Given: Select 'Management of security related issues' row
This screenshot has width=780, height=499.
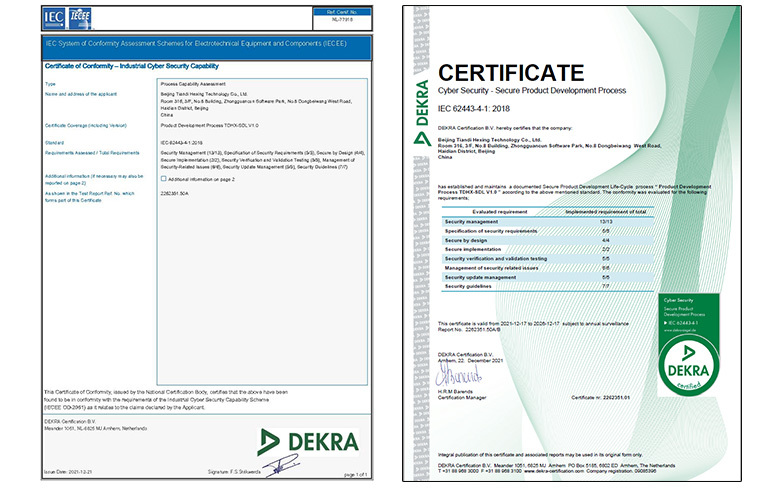Looking at the screenshot, I should (x=548, y=268).
